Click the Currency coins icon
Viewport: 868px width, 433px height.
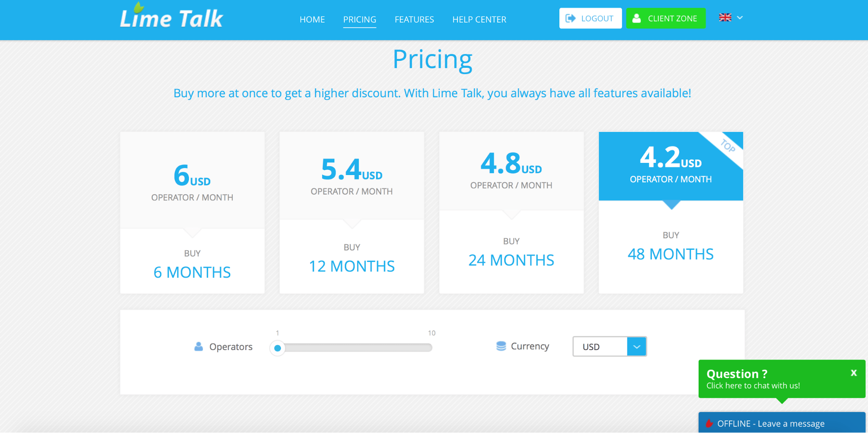pos(501,346)
